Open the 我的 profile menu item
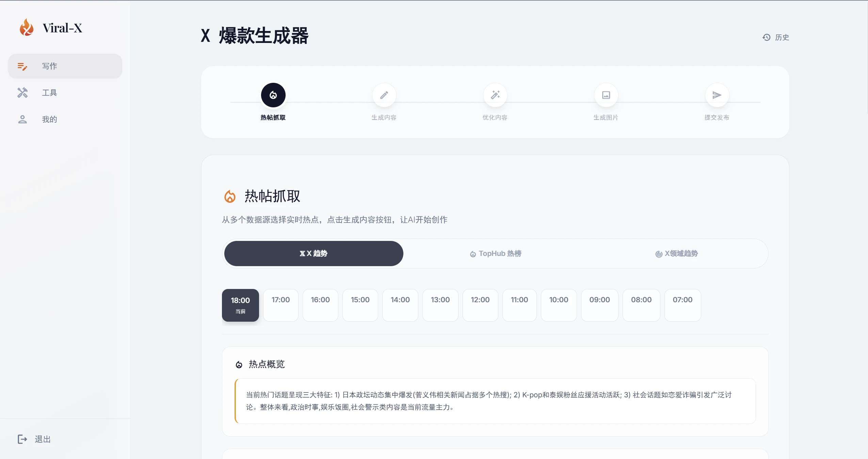 tap(65, 119)
